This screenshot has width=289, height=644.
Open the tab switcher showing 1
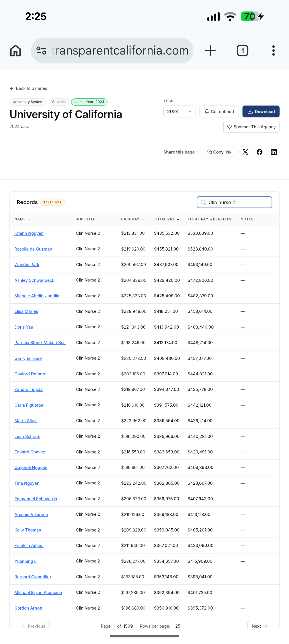[x=243, y=51]
